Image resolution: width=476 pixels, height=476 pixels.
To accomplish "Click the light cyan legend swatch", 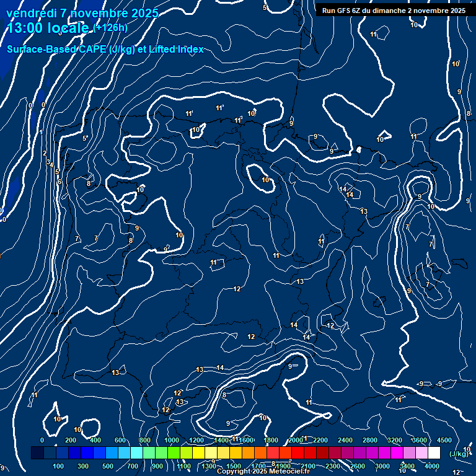I will tap(136, 453).
